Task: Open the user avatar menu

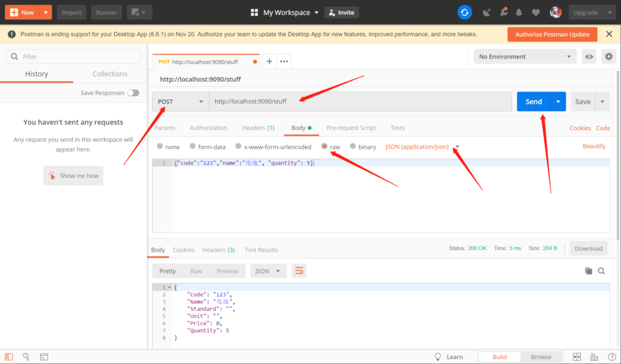Action: [x=556, y=12]
